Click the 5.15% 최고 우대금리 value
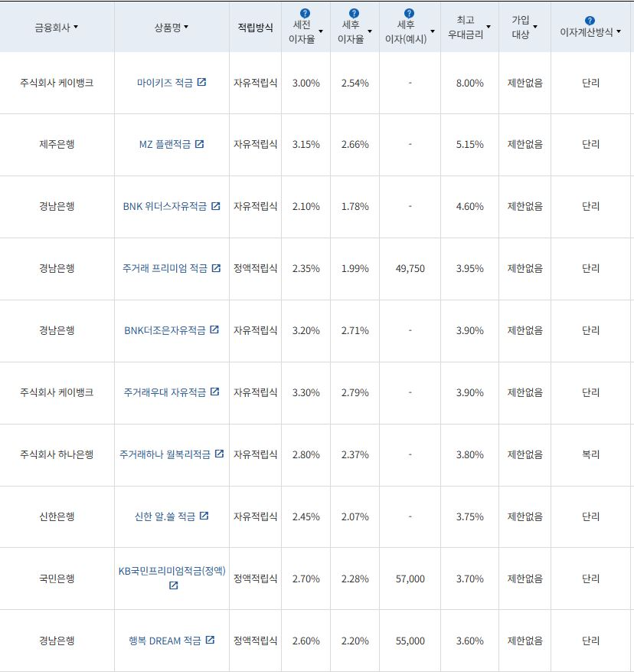 pos(469,144)
